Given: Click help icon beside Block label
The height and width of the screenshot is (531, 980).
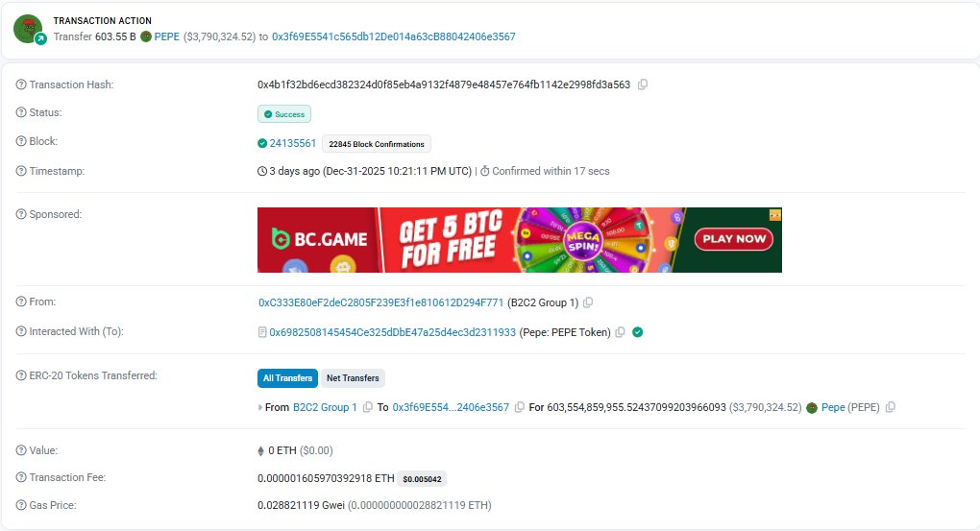Looking at the screenshot, I should pyautogui.click(x=21, y=141).
